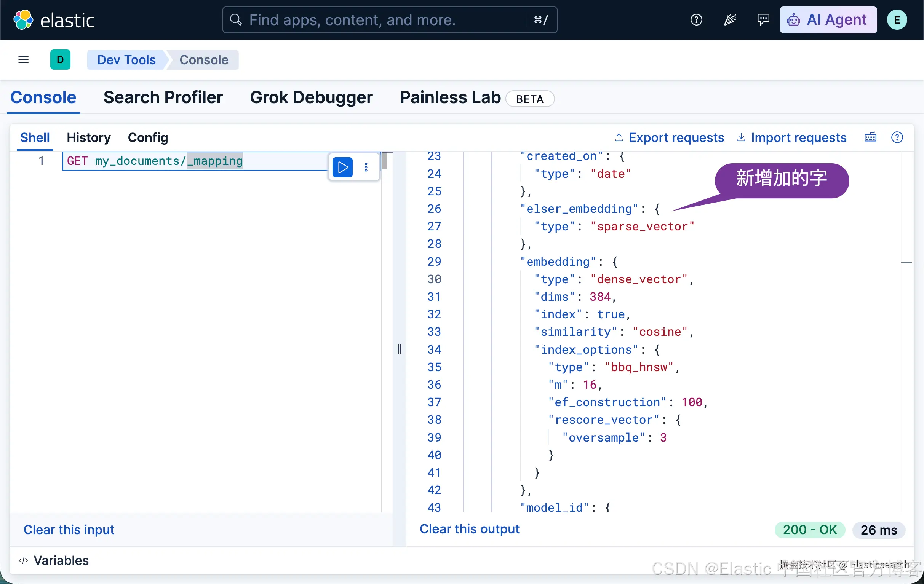Click the "index_options" key

pos(586,350)
